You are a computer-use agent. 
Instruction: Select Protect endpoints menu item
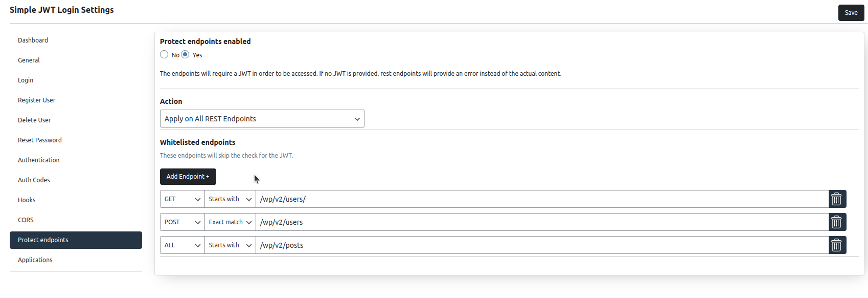pos(76,240)
